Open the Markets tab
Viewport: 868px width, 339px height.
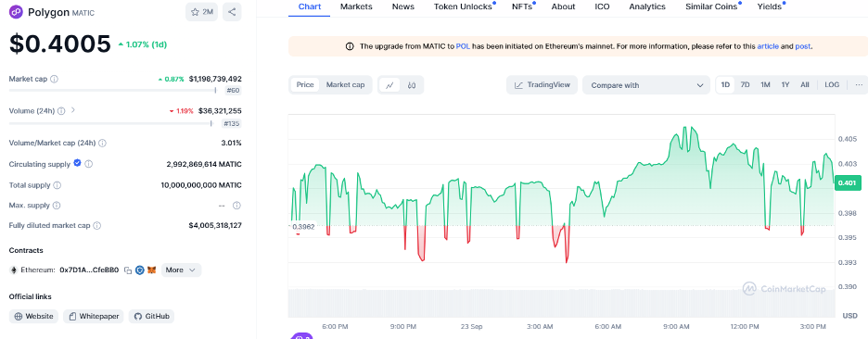(x=356, y=6)
